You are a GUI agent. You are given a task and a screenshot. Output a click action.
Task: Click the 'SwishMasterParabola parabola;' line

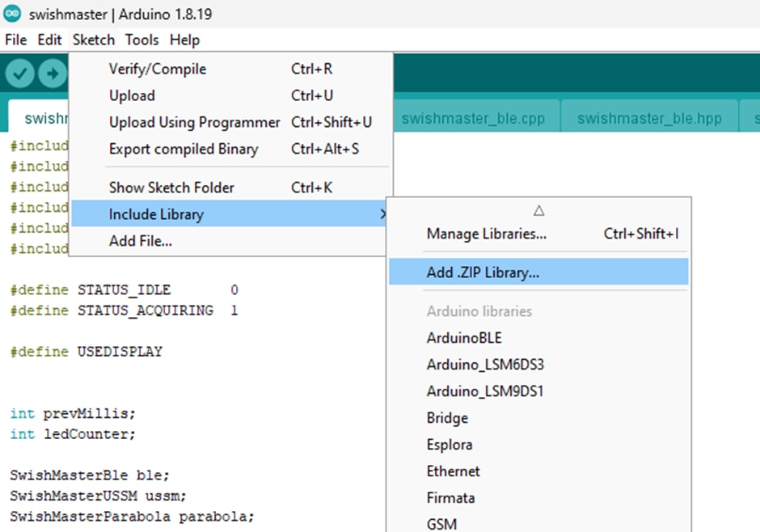[x=132, y=517]
